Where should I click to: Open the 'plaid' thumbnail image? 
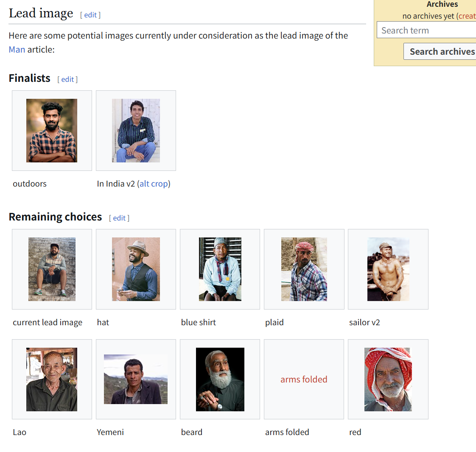tap(304, 269)
